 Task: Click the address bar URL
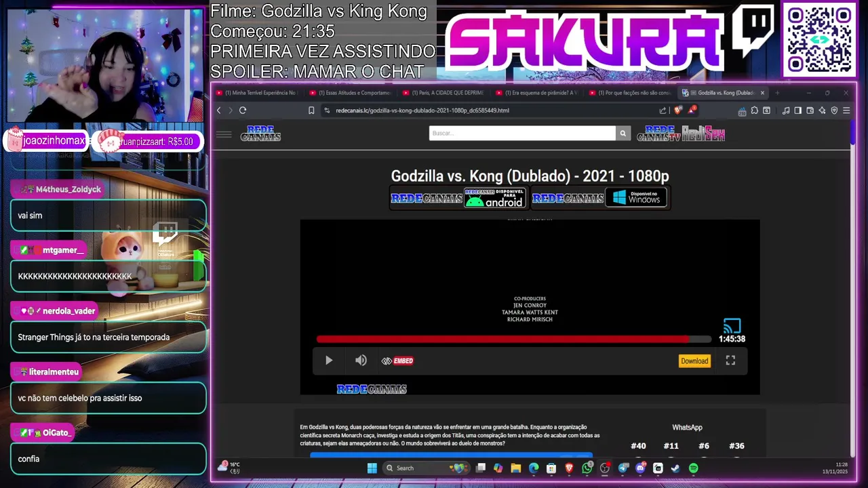[422, 110]
